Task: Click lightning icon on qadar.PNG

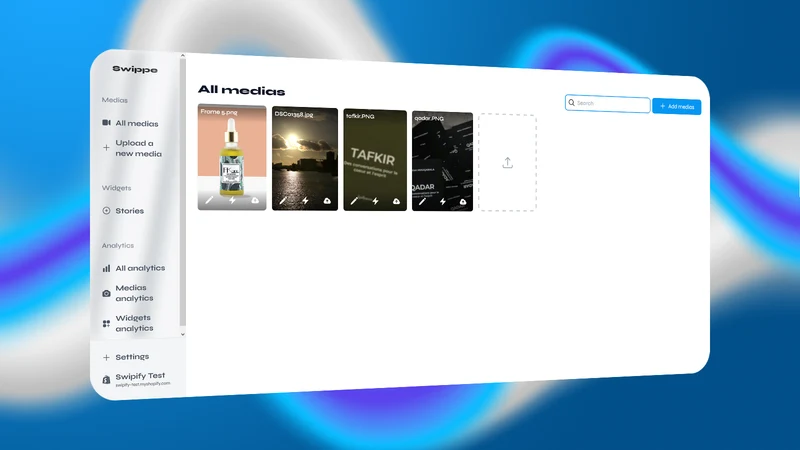Action: coord(443,202)
